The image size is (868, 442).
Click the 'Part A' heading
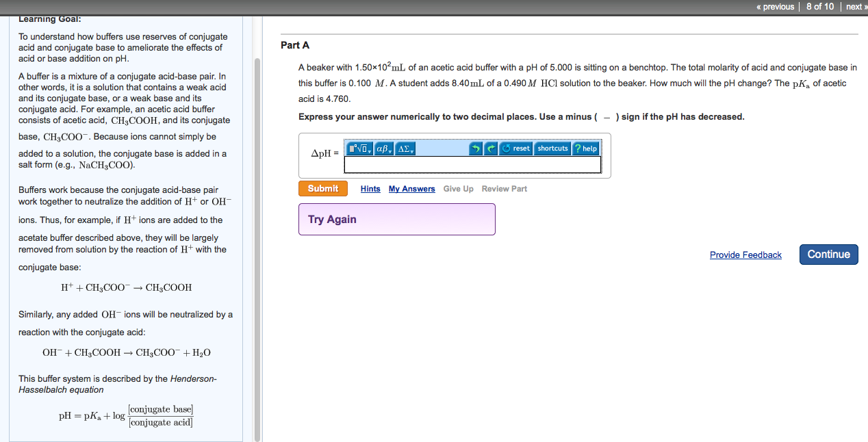pos(295,45)
